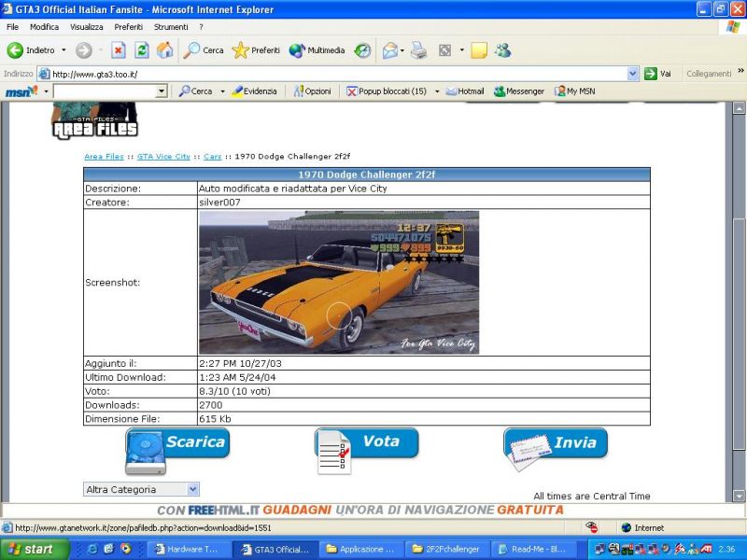Rate the car with the Vota button
This screenshot has height=560, width=747.
click(x=366, y=451)
